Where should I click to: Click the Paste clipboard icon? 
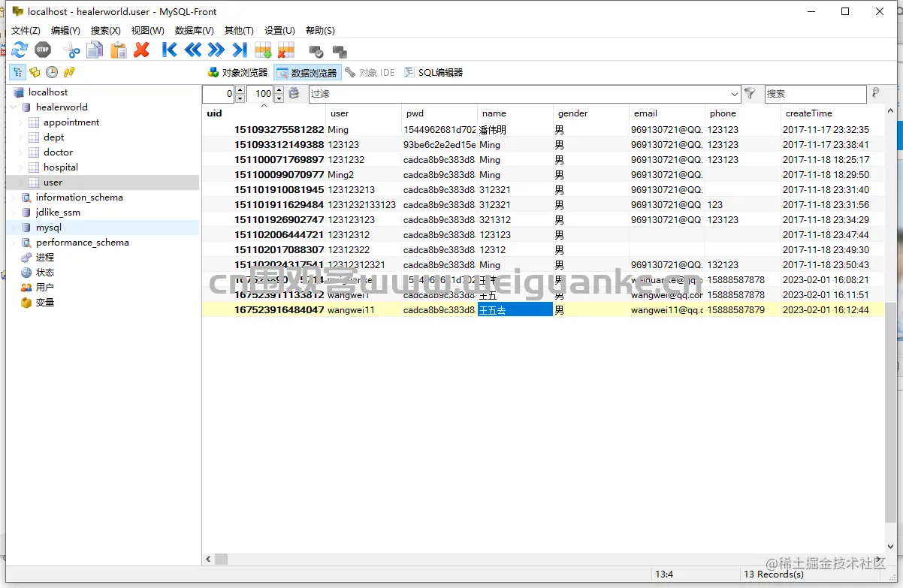(x=118, y=50)
